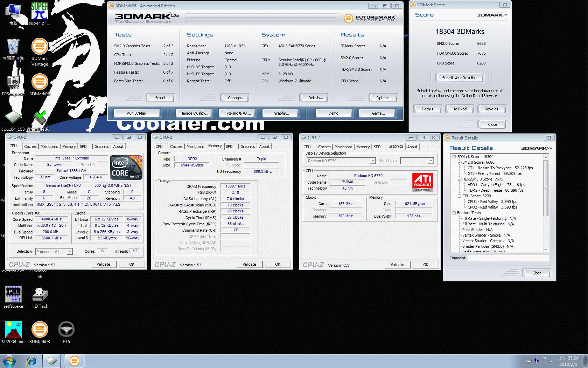
Task: Select HDR1 - Canyon Flight result row
Action: pos(496,185)
